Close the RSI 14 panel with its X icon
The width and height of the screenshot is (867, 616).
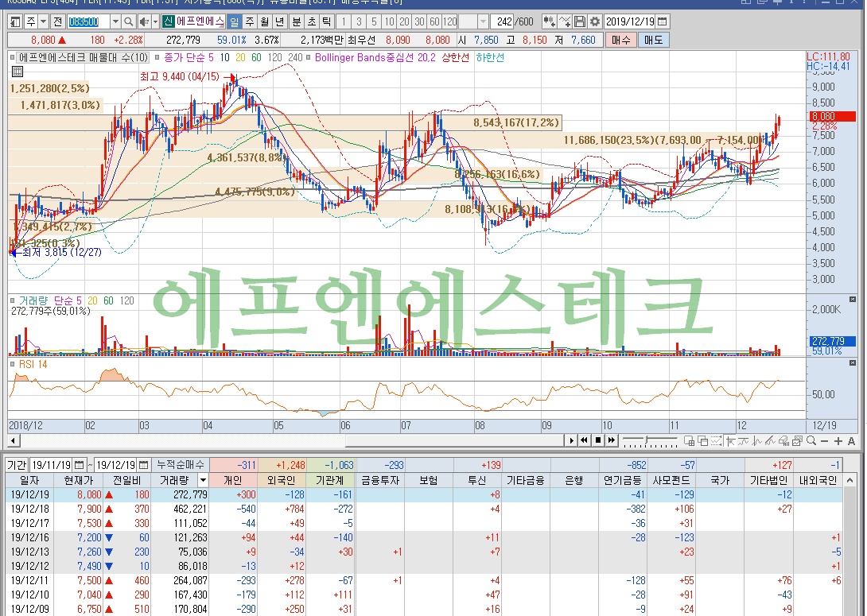pos(852,363)
